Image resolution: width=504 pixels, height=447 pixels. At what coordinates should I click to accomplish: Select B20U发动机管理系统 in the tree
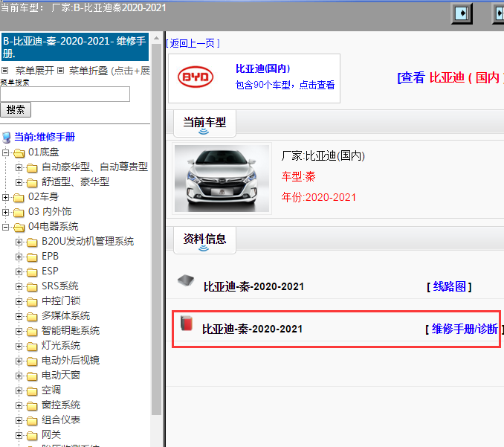coord(88,241)
